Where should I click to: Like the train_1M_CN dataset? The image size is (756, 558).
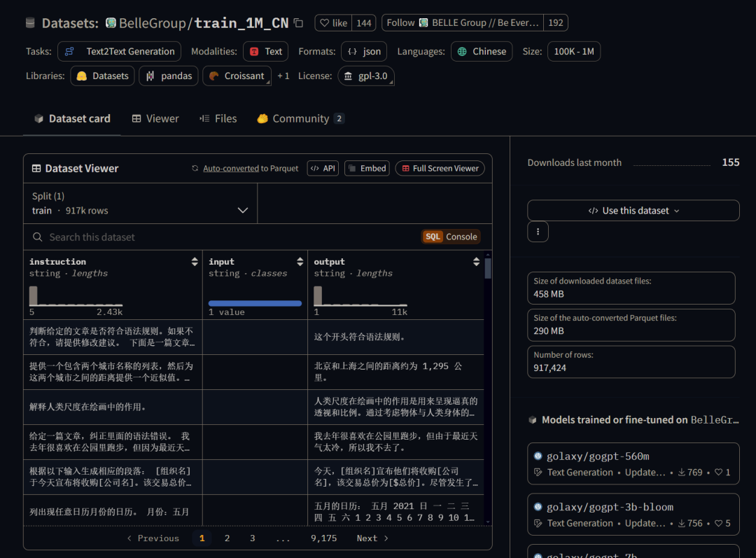pyautogui.click(x=334, y=22)
